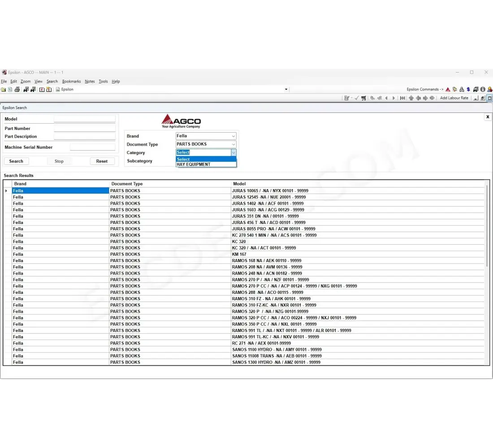The image size is (493, 448).
Task: Click the open folder icon in toolbar
Action: 3,90
